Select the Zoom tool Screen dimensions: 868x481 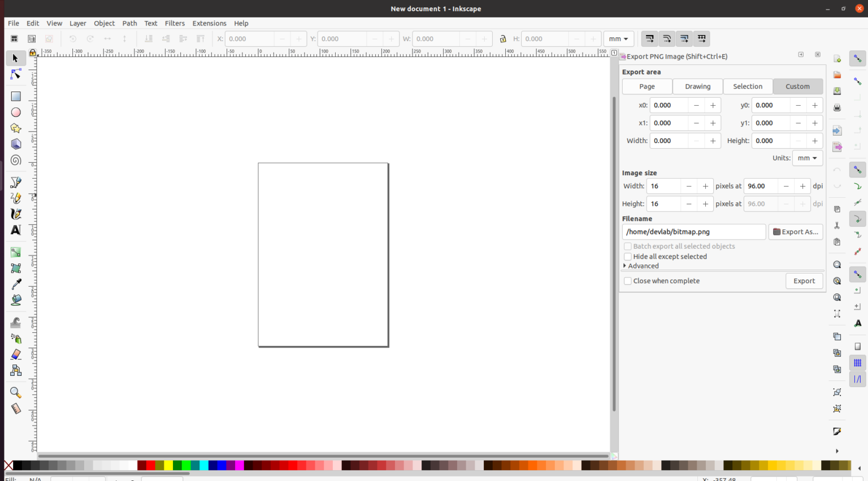[x=15, y=392]
